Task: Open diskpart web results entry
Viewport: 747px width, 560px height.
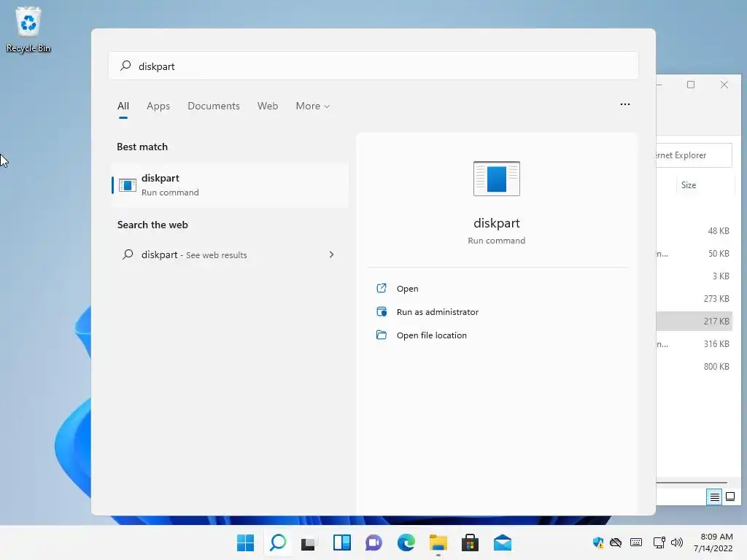Action: pos(230,254)
